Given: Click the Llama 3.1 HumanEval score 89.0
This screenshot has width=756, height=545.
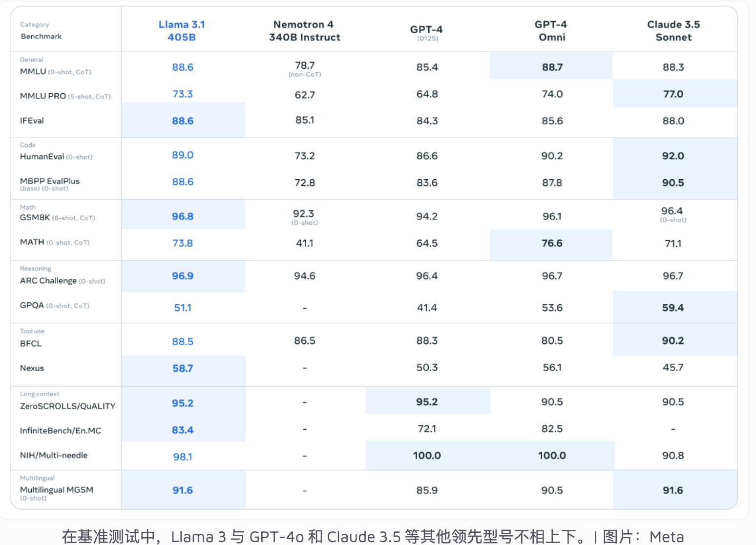Looking at the screenshot, I should click(183, 155).
